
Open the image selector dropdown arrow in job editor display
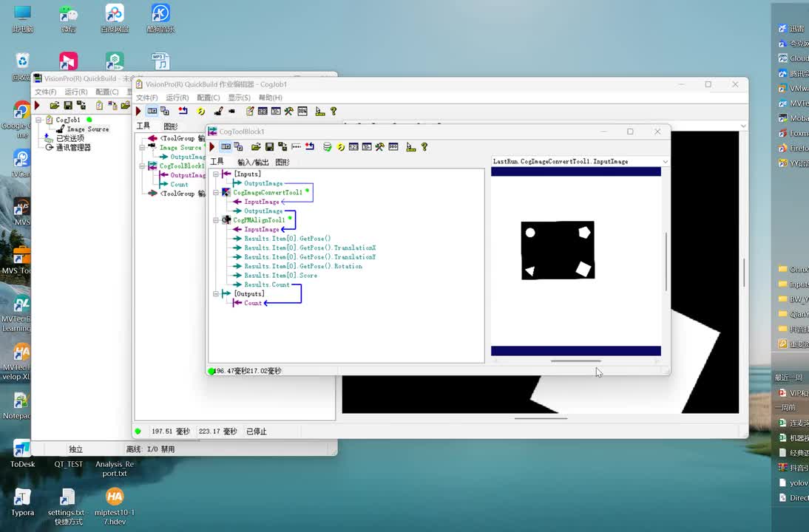pos(743,126)
